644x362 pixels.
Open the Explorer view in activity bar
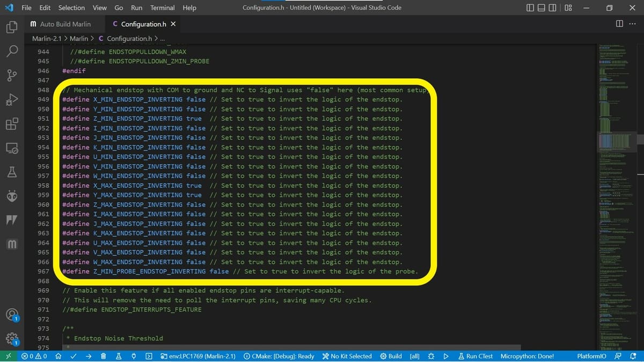12,26
